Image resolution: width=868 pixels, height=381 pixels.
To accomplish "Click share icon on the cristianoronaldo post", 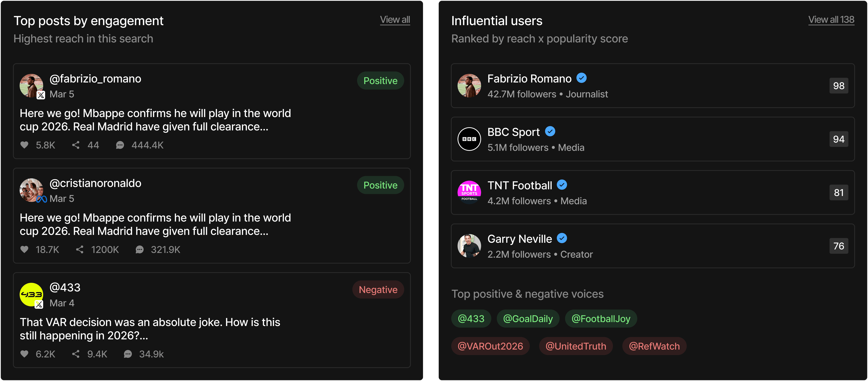I will pyautogui.click(x=79, y=249).
